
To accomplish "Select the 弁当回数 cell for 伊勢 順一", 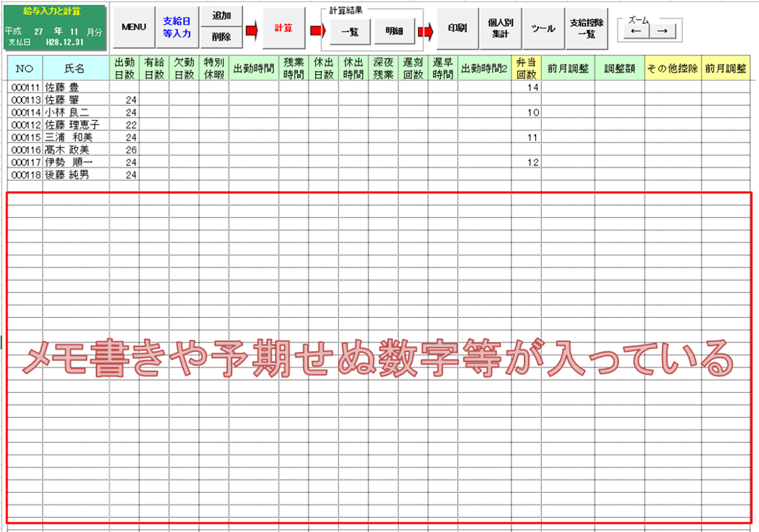I will coord(527,162).
